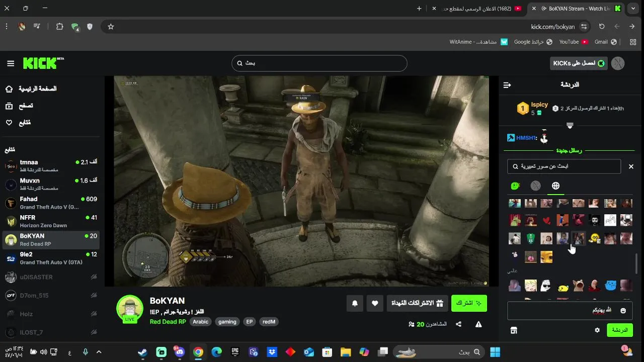The image size is (644, 362).
Task: Open the media control toolbar icon
Action: pyautogui.click(x=37, y=27)
